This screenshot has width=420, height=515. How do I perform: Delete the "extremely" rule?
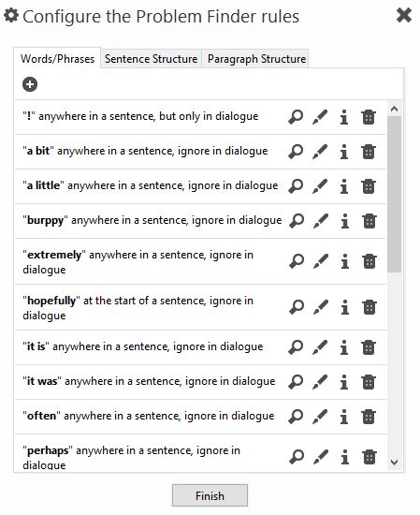(x=369, y=261)
